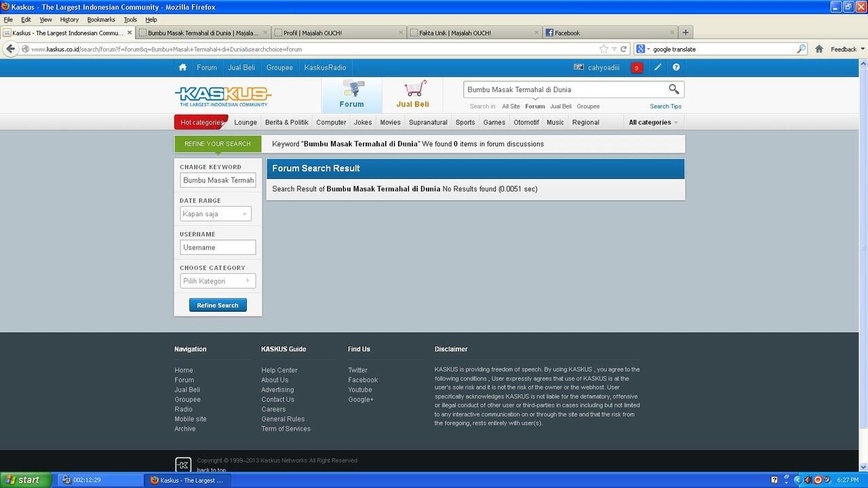This screenshot has height=488, width=868.
Task: Open the cahyoadiii user profile link
Action: pos(603,67)
